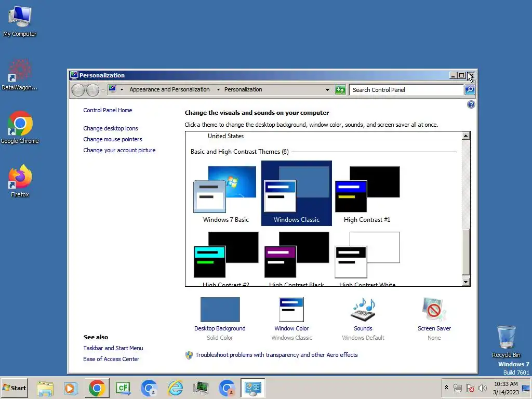Select the High Contrast #1 theme
The image size is (532, 399).
[x=367, y=193]
